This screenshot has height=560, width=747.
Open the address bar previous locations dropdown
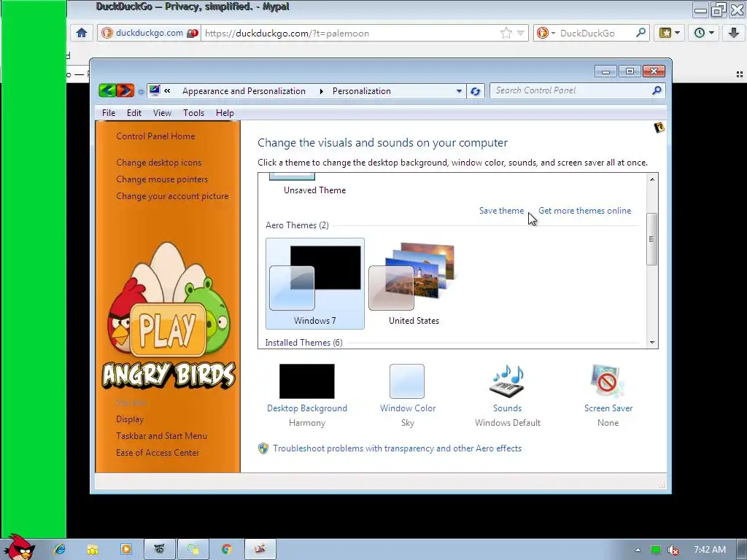pos(459,91)
